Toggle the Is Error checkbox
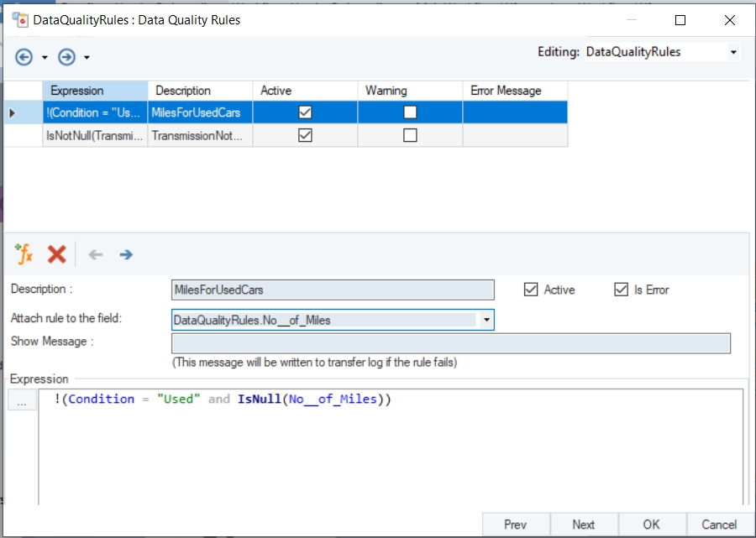The image size is (756, 538). coord(621,290)
